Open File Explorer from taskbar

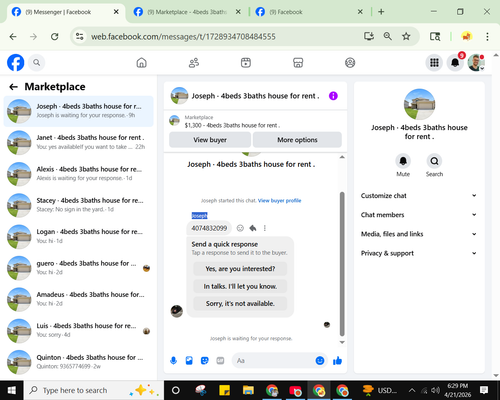pos(248,390)
